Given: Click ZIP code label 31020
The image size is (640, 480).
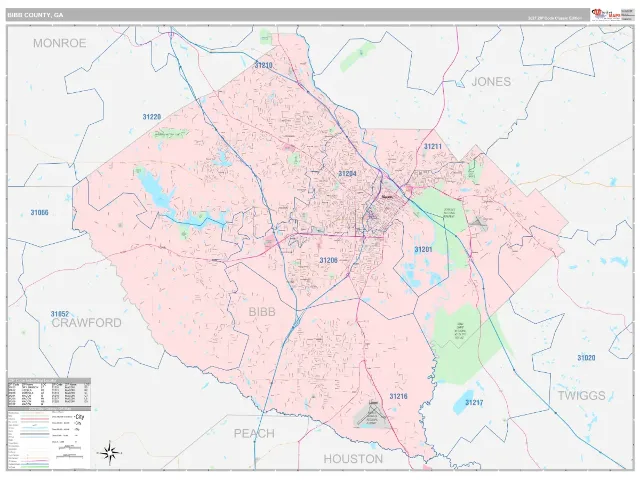Looking at the screenshot, I should pos(586,358).
